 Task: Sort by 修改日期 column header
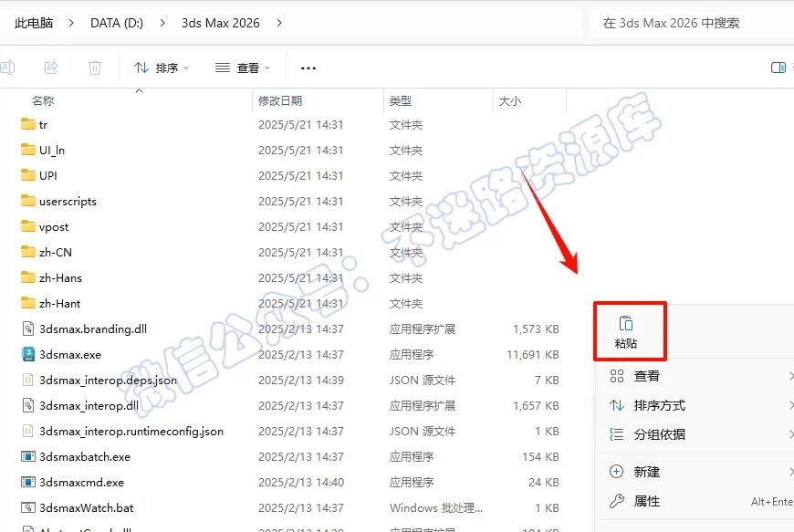(x=280, y=100)
